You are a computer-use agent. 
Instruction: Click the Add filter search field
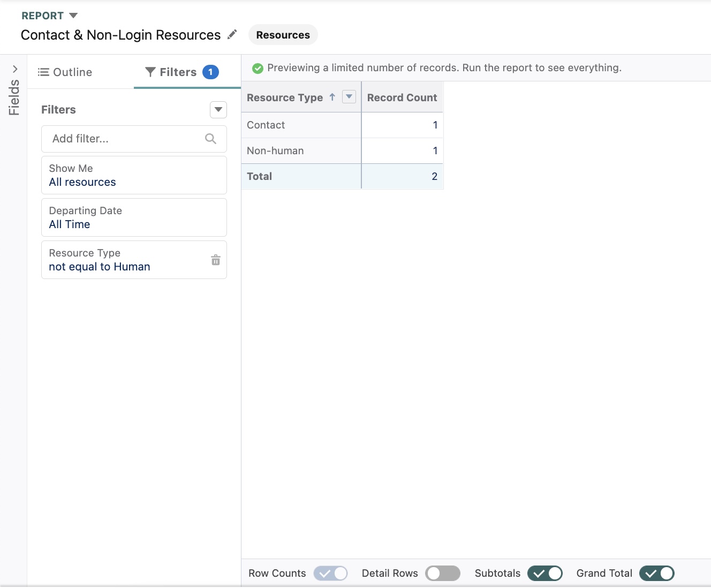tap(134, 139)
